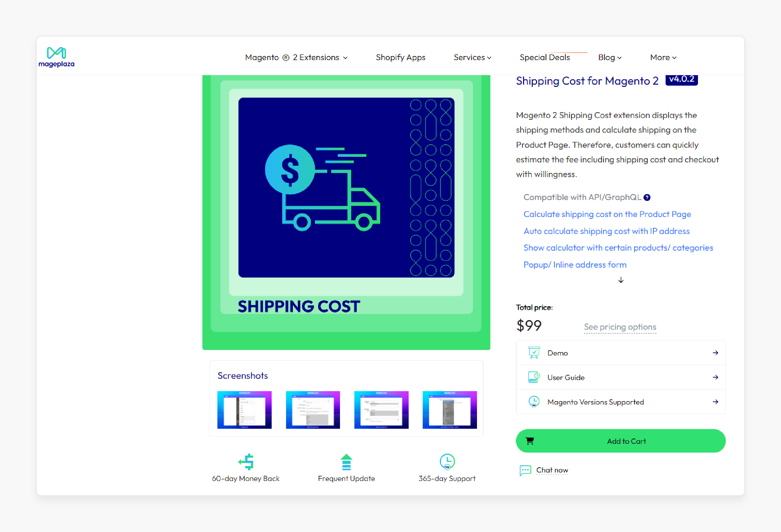Toggle the More dropdown navigation item
The image size is (781, 532).
[664, 57]
